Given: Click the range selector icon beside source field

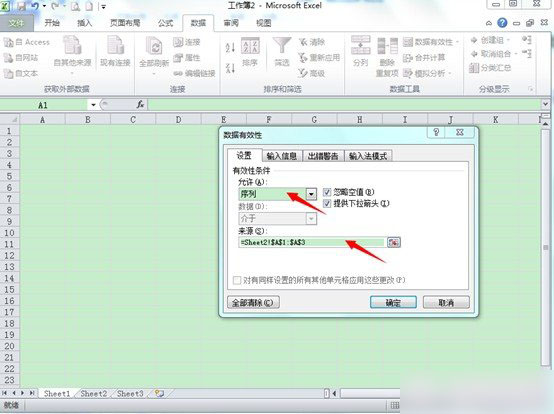Looking at the screenshot, I should (394, 242).
